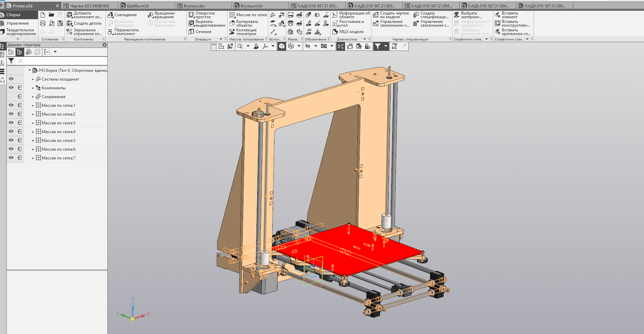
Task: Select Твердотельное моделирование toolbar set
Action: point(18,32)
